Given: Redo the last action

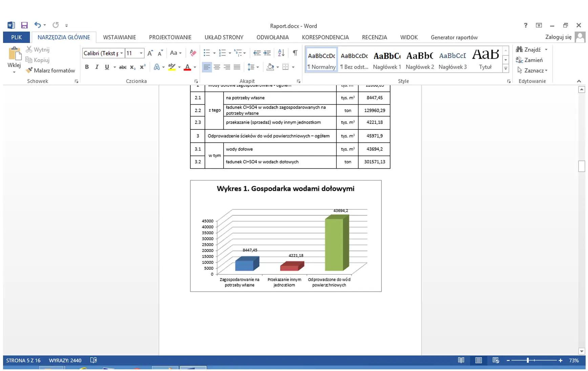Looking at the screenshot, I should pos(56,25).
